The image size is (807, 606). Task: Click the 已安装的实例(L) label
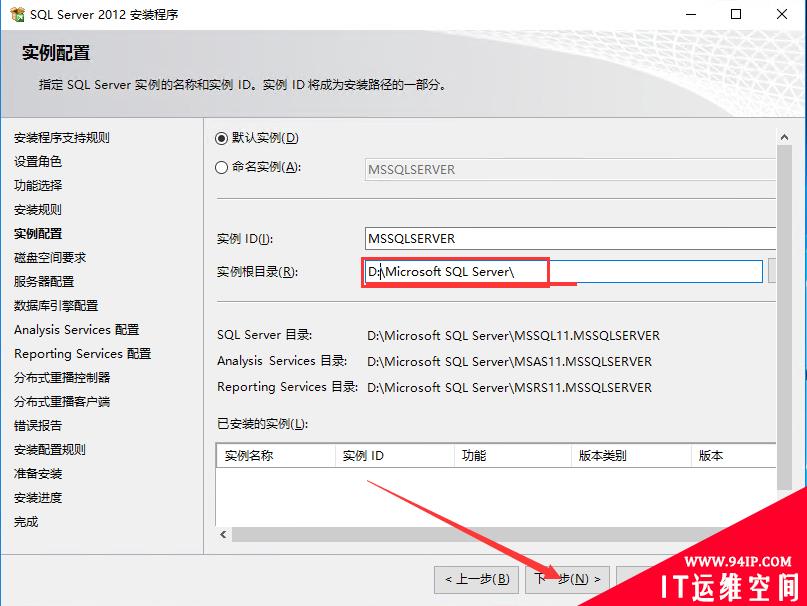[262, 424]
